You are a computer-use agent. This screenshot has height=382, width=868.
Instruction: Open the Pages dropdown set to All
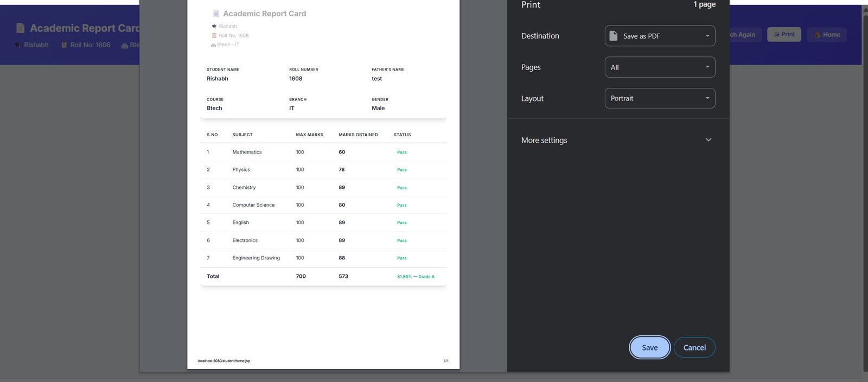660,67
